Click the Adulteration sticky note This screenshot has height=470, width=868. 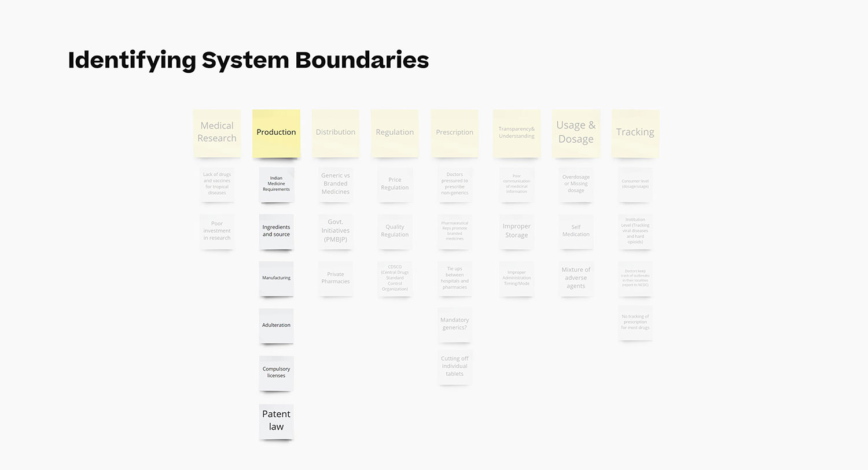276,325
